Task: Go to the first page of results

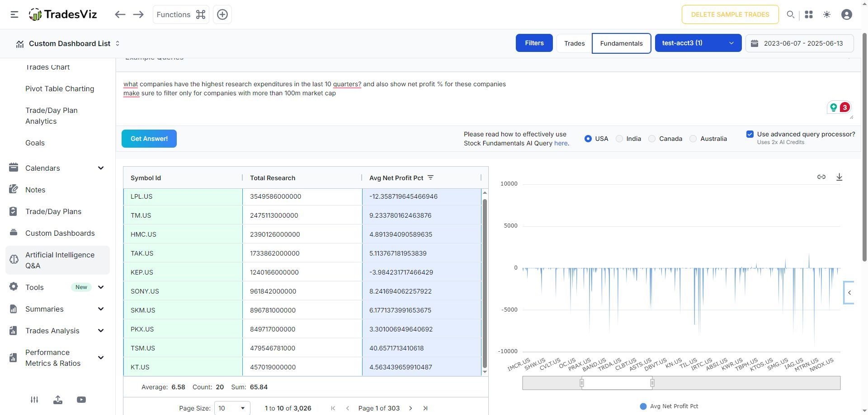Action: coord(333,408)
